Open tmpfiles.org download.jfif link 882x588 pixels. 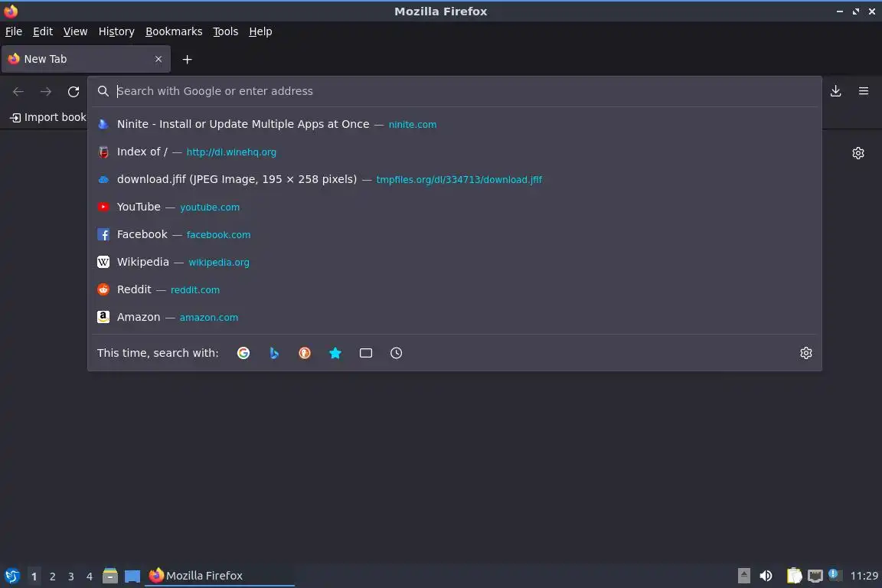(459, 179)
